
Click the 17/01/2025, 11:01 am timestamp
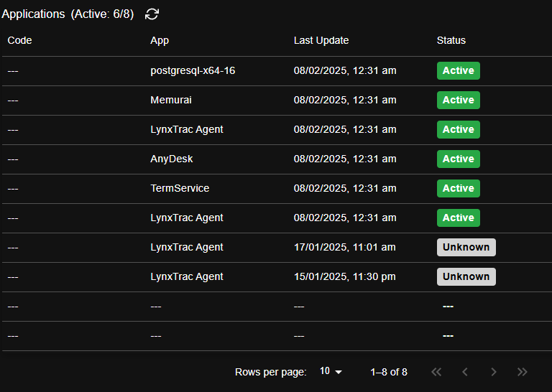tap(345, 247)
